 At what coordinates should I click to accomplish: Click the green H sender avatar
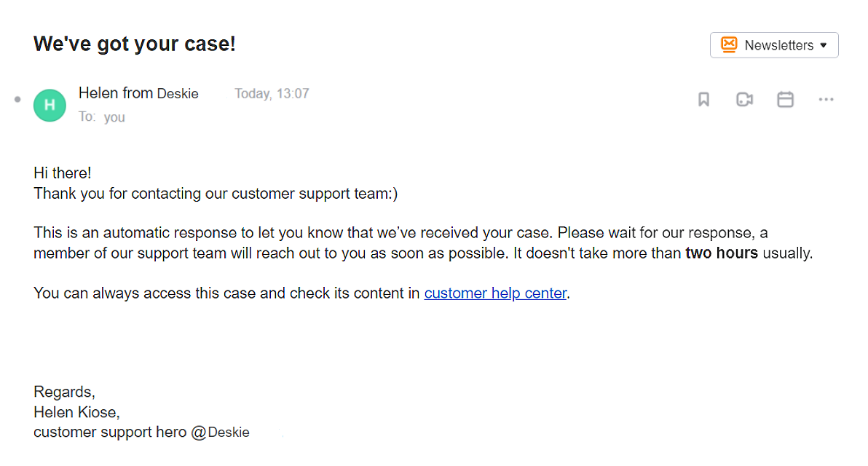50,105
